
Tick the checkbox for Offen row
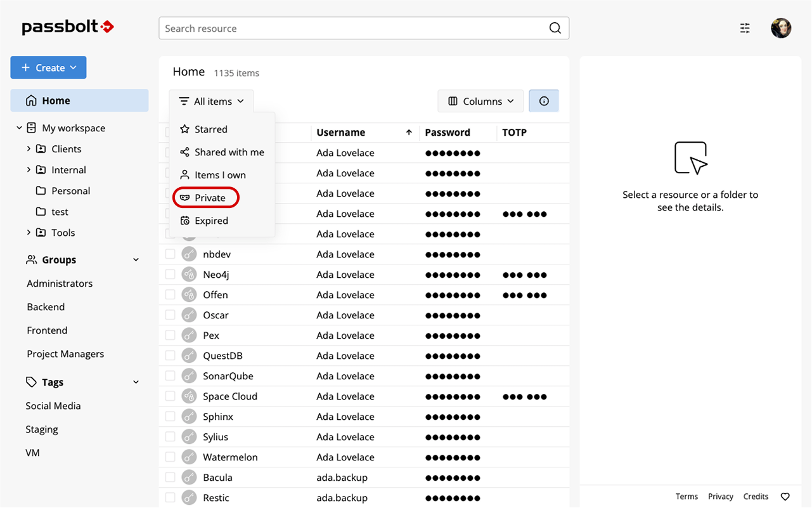pos(170,294)
